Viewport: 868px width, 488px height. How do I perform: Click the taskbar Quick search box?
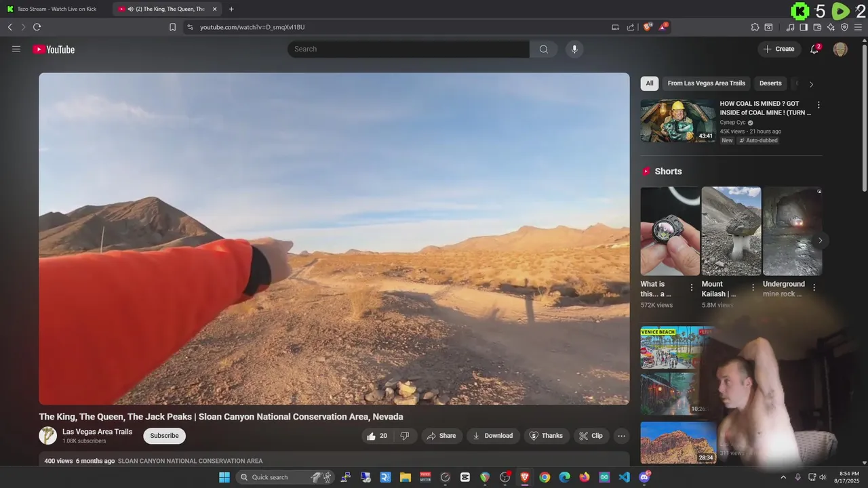click(x=285, y=477)
